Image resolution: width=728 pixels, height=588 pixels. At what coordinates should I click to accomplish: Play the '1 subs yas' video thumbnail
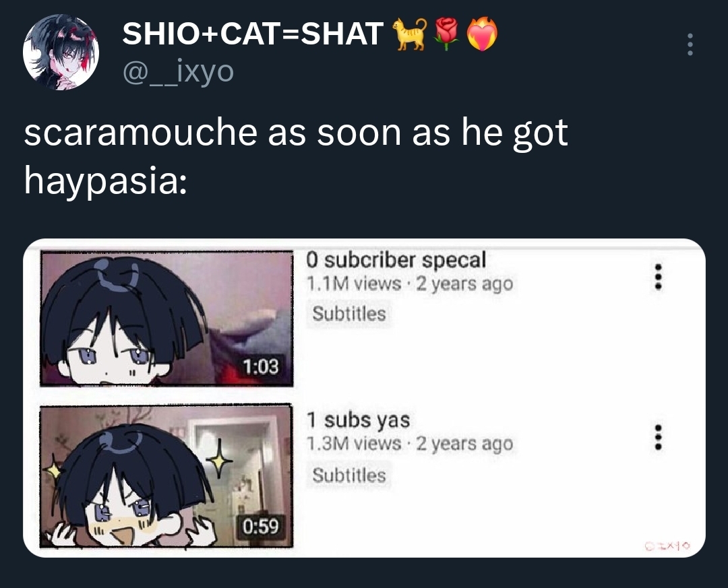(166, 476)
